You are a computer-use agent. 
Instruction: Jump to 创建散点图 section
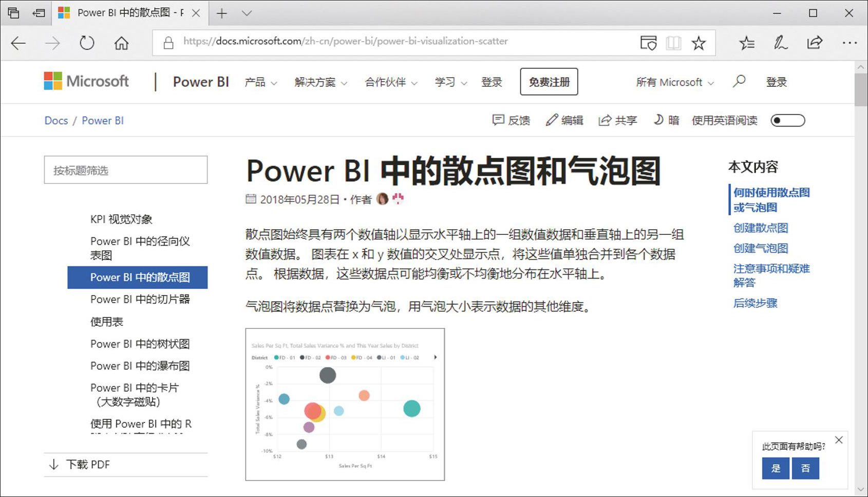coord(761,228)
